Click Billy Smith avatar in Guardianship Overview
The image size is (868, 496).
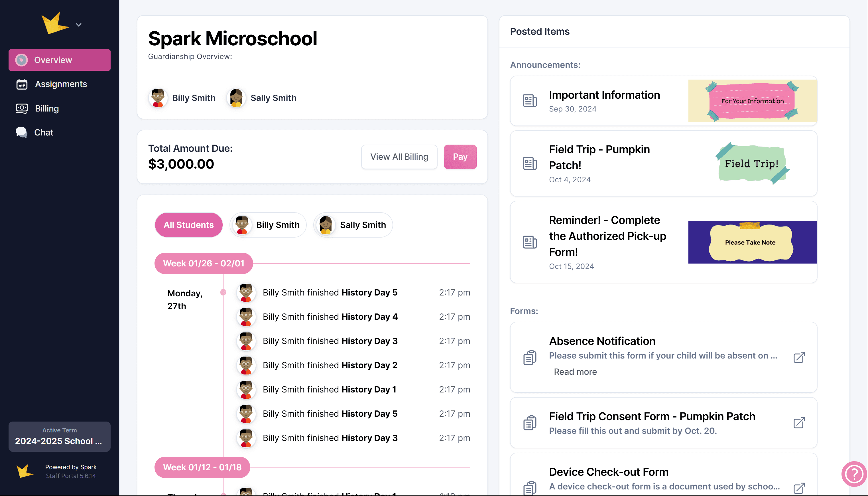click(x=158, y=98)
